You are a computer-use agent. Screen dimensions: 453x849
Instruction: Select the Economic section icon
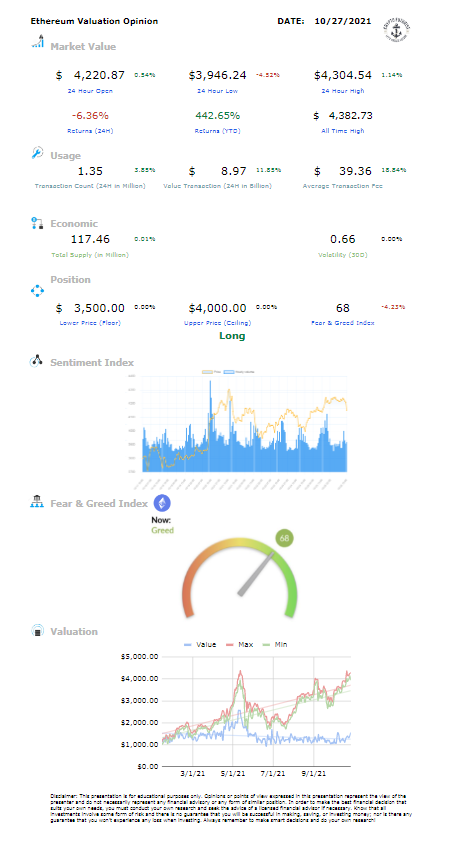coord(37,223)
